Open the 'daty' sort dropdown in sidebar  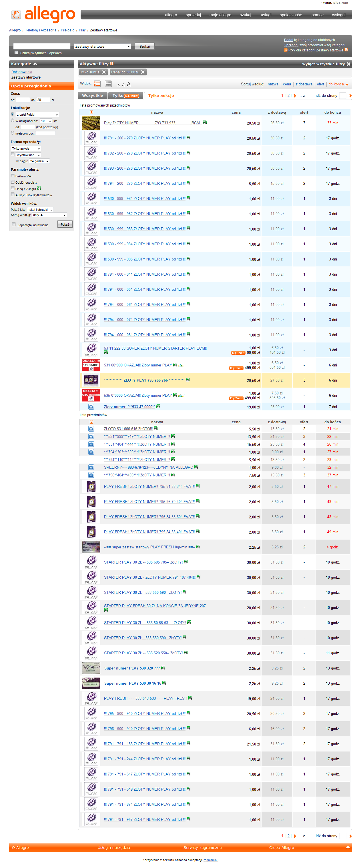pos(49,215)
